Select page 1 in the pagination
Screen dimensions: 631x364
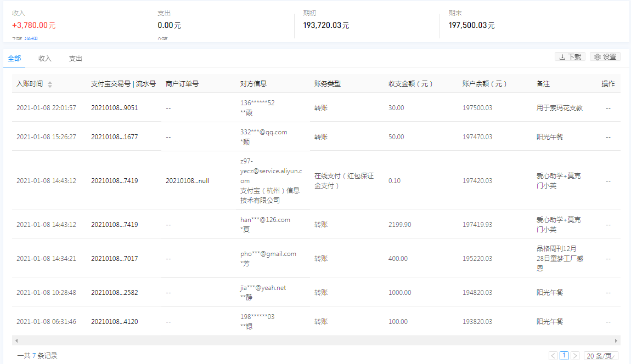564,356
